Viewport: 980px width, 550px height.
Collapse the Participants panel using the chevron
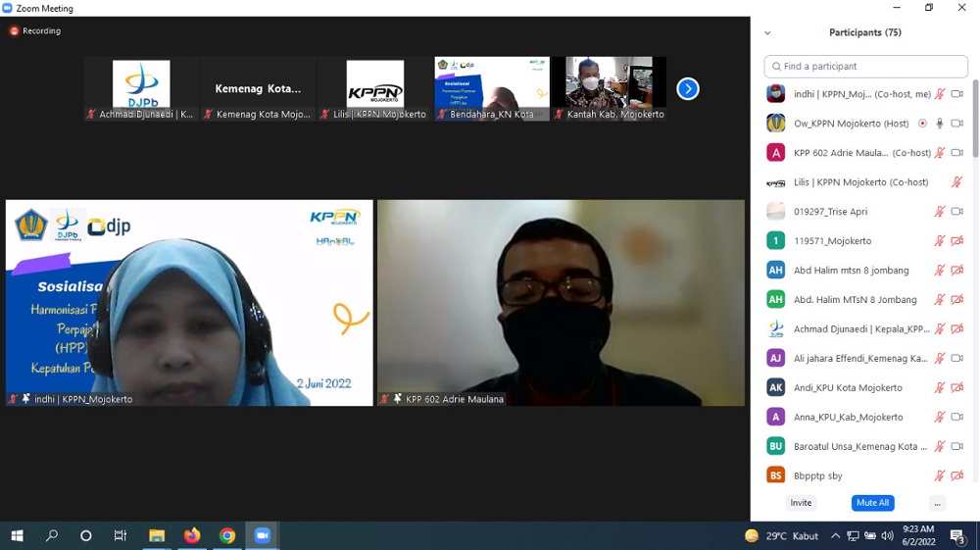(x=767, y=33)
